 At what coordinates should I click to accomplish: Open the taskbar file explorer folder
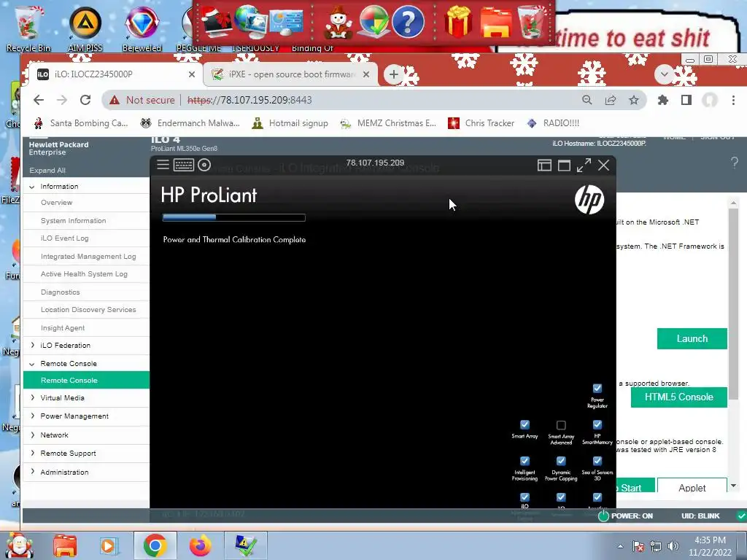[65, 545]
